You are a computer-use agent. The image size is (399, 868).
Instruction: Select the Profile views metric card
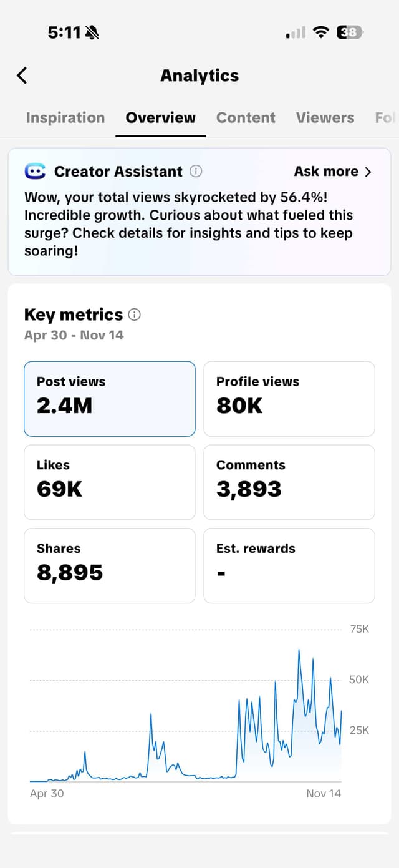pyautogui.click(x=289, y=398)
